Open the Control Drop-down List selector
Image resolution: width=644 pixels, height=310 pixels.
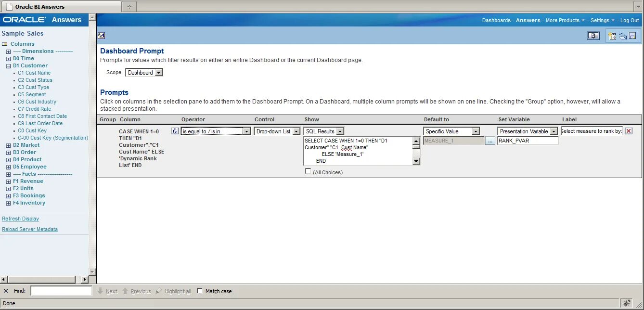[x=278, y=131]
